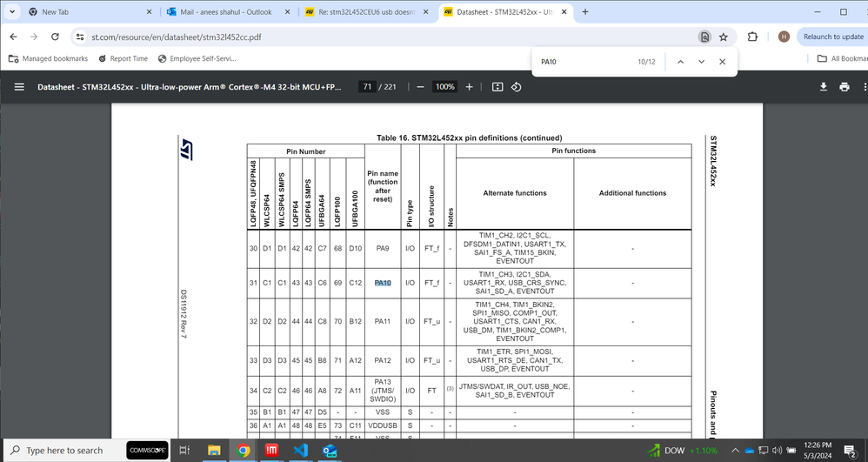The image size is (868, 462).
Task: Open the volume control in tray
Action: coord(777,451)
